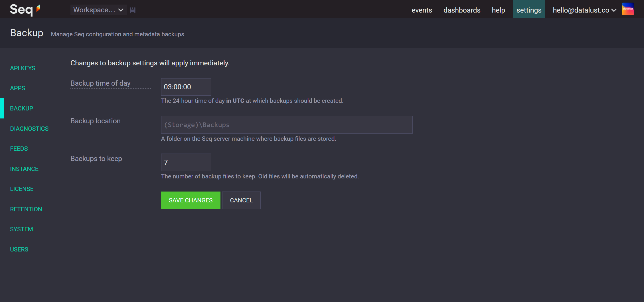Click 'A folder on the Seq server machine' description
The image size is (644, 302).
point(248,139)
